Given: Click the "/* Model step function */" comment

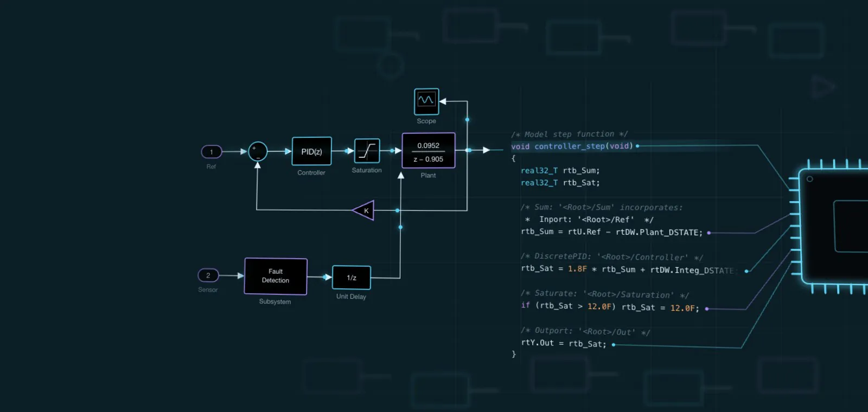Looking at the screenshot, I should (569, 134).
